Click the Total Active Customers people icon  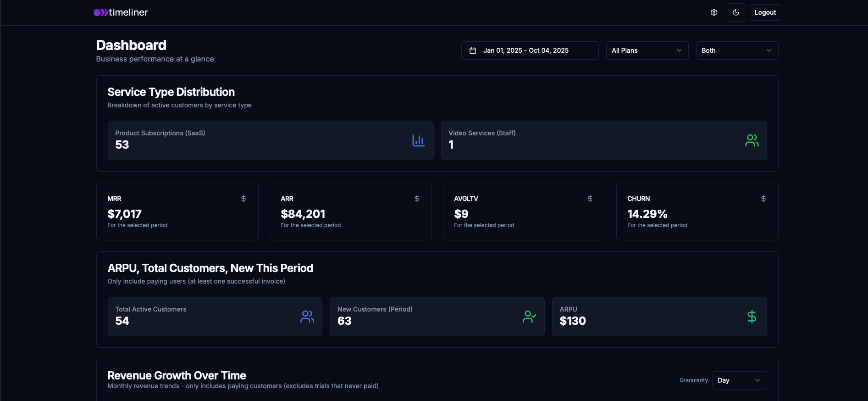(307, 317)
